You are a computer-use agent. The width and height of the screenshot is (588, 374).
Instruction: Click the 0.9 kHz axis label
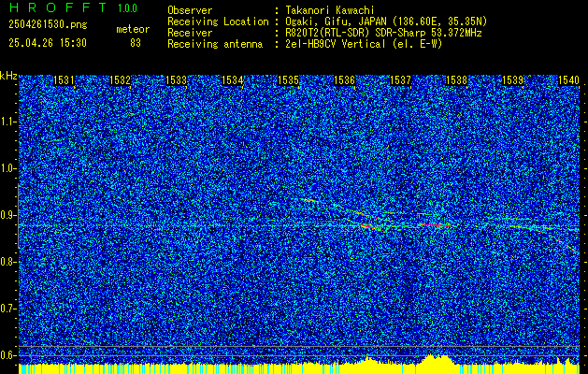8,215
